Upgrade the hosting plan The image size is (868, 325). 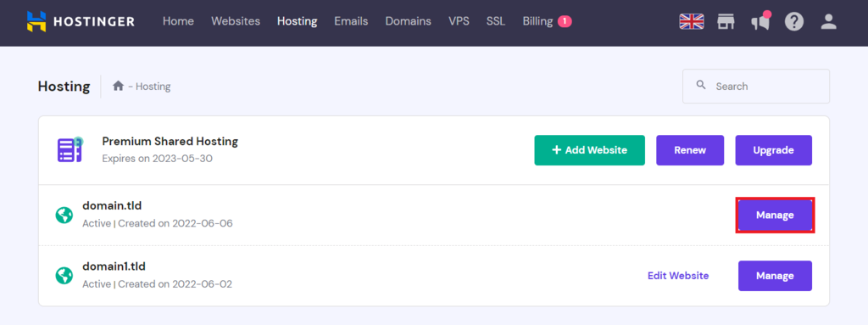[773, 150]
